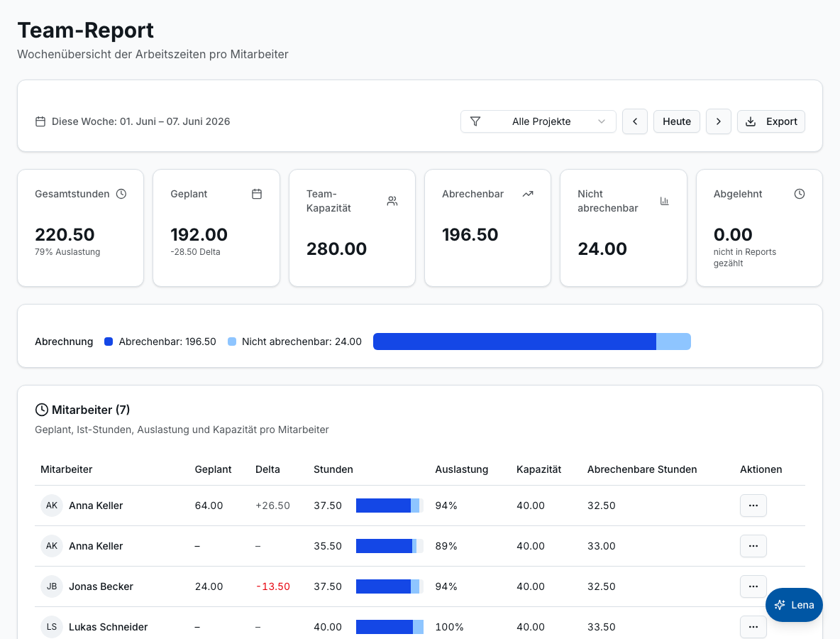Viewport: 840px width, 639px height.
Task: Click the Team-Report heading
Action: (86, 31)
